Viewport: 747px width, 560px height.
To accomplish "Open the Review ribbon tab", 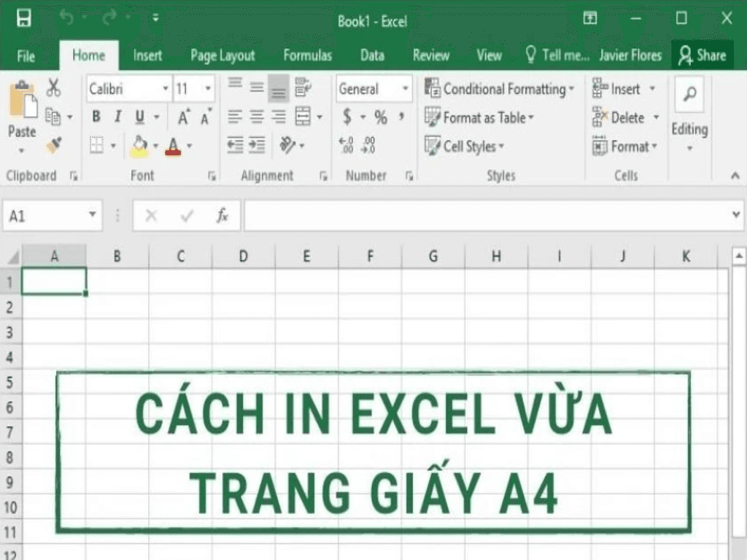I will coord(430,55).
